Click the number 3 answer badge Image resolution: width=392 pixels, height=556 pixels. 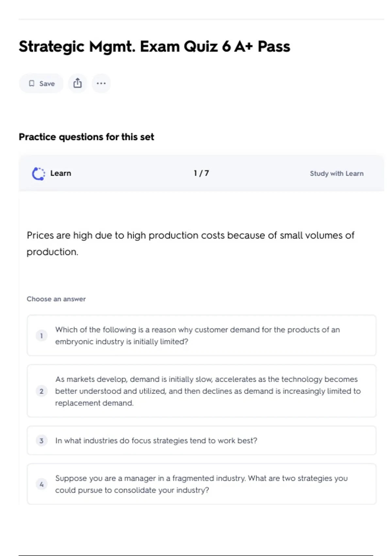pos(41,441)
